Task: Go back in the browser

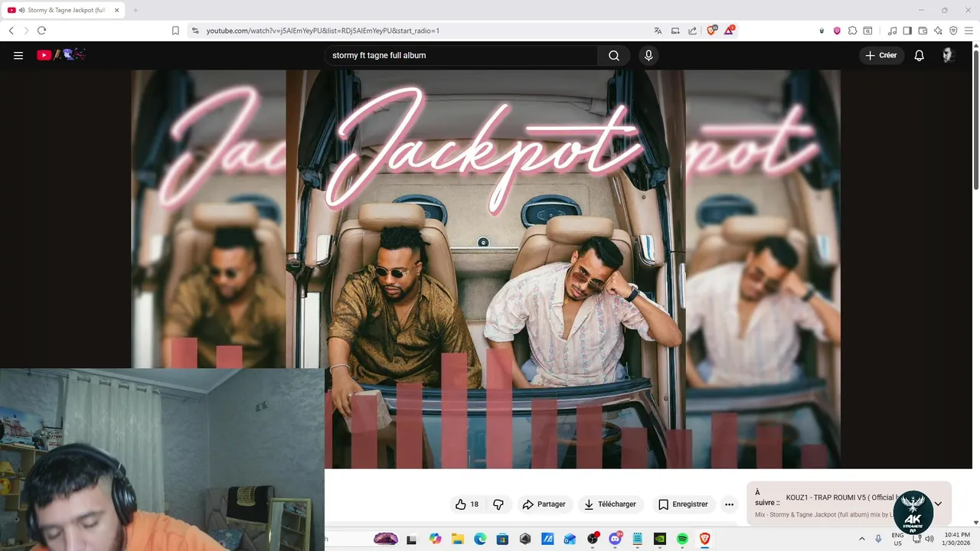Action: point(11,31)
